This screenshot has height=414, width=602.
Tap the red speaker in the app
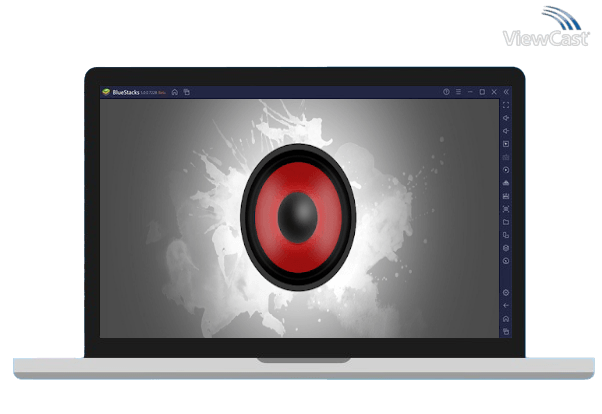pyautogui.click(x=298, y=217)
